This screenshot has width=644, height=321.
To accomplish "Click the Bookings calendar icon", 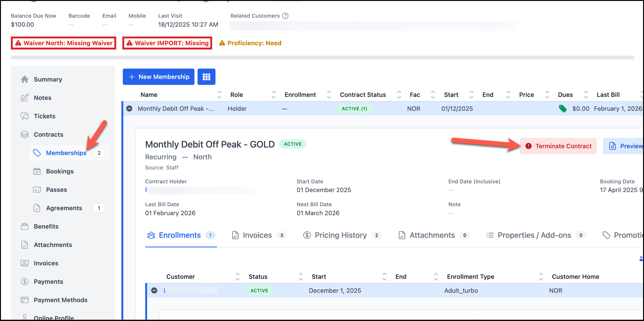I will click(x=37, y=171).
